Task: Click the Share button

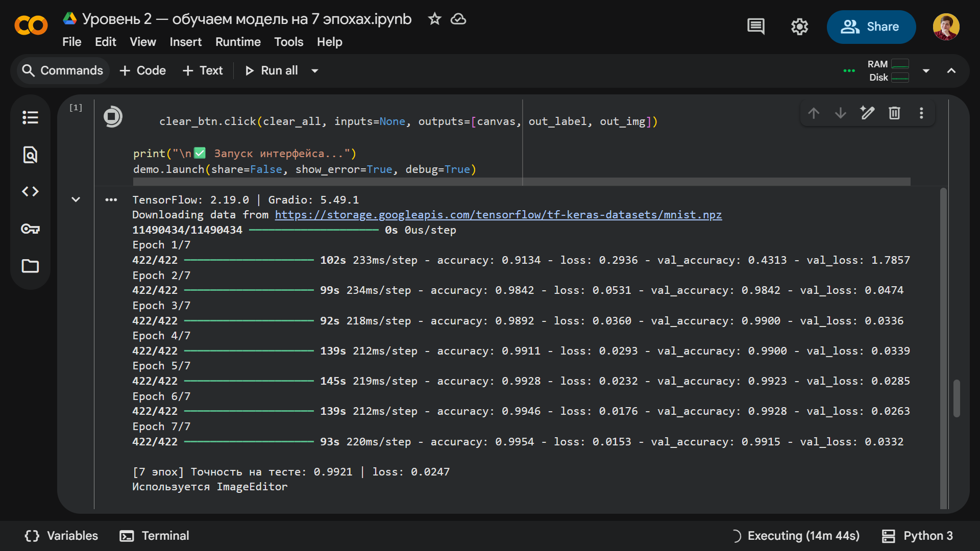Action: pyautogui.click(x=871, y=27)
